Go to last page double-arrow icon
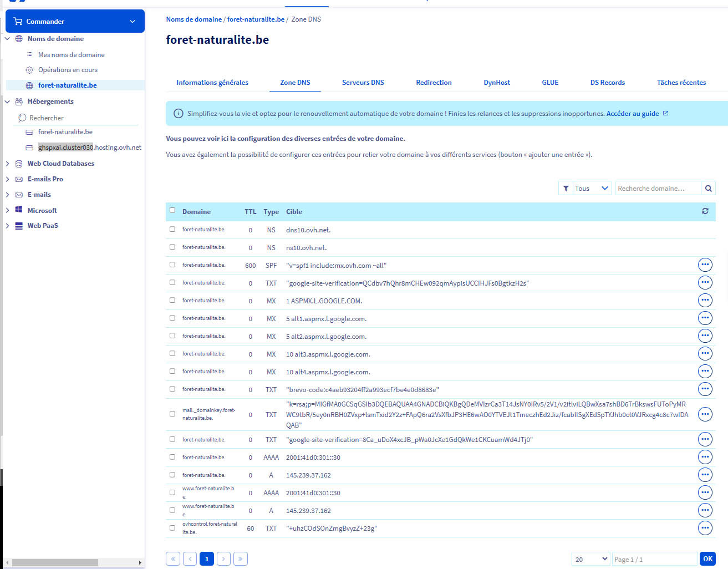 (240, 558)
